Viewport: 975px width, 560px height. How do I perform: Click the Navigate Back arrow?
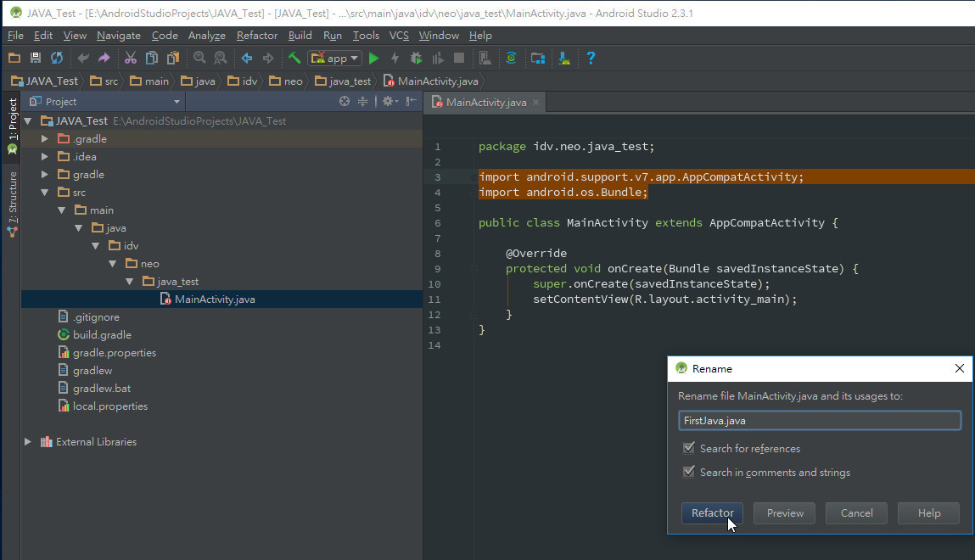tap(247, 59)
